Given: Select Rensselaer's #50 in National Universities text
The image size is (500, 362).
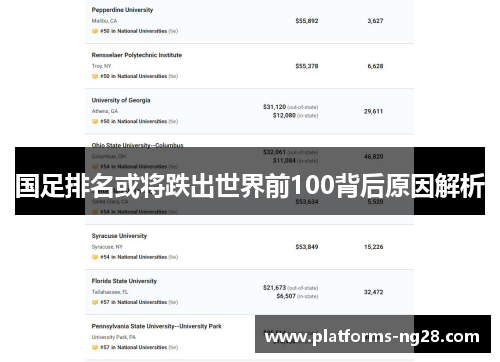Looking at the screenshot, I should (134, 76).
